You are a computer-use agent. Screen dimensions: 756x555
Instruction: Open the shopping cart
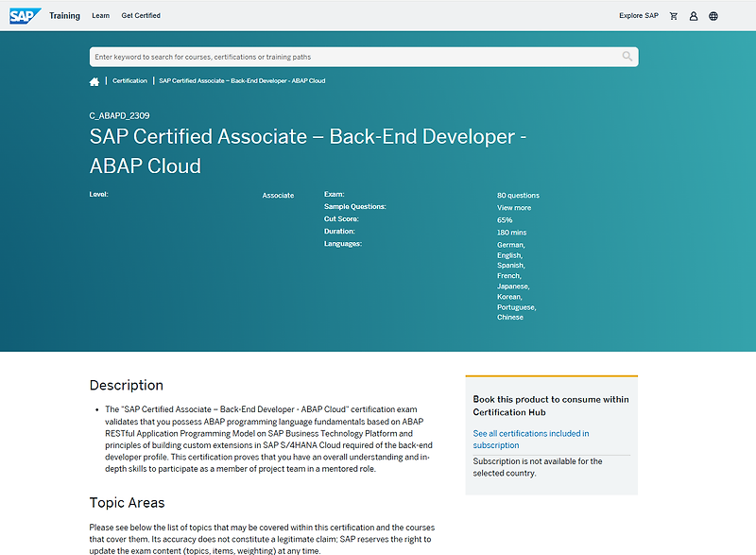(673, 15)
